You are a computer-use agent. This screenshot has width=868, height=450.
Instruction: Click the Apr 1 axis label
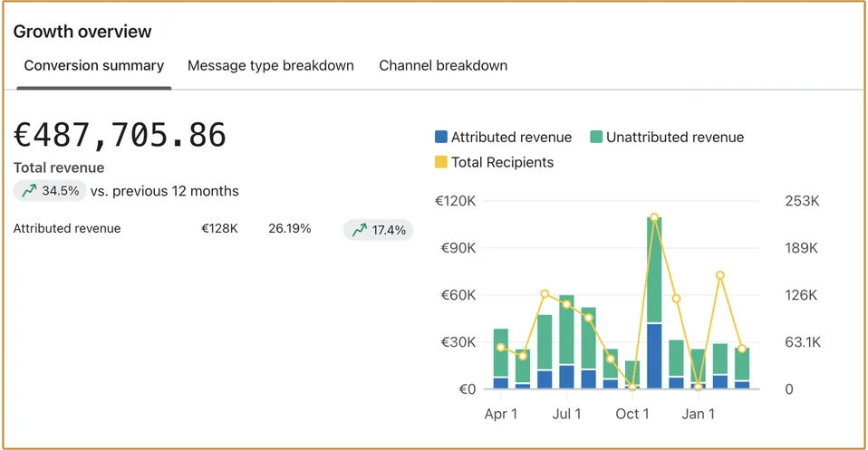[501, 414]
